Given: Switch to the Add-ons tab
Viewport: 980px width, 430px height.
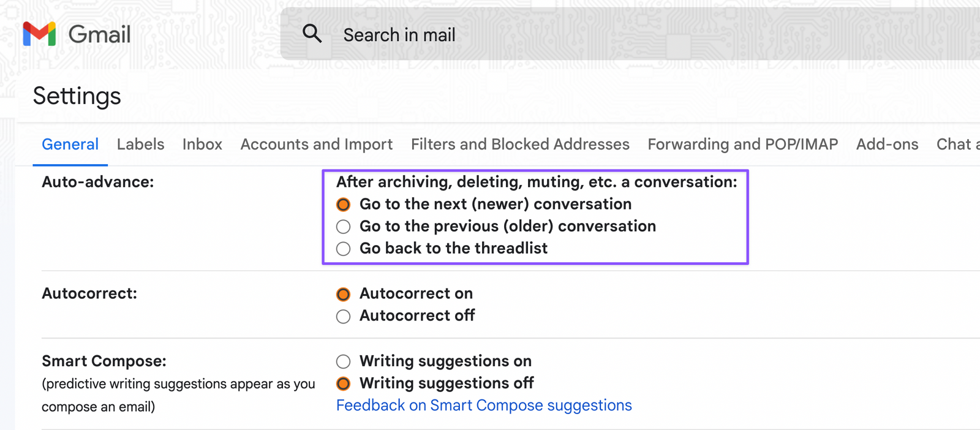Looking at the screenshot, I should pos(887,144).
